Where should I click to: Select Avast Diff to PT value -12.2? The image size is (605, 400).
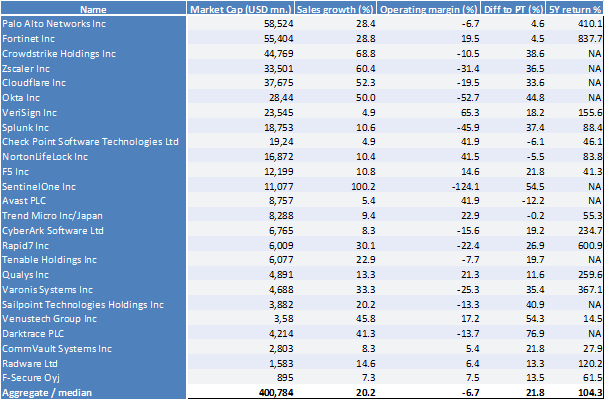pyautogui.click(x=533, y=201)
